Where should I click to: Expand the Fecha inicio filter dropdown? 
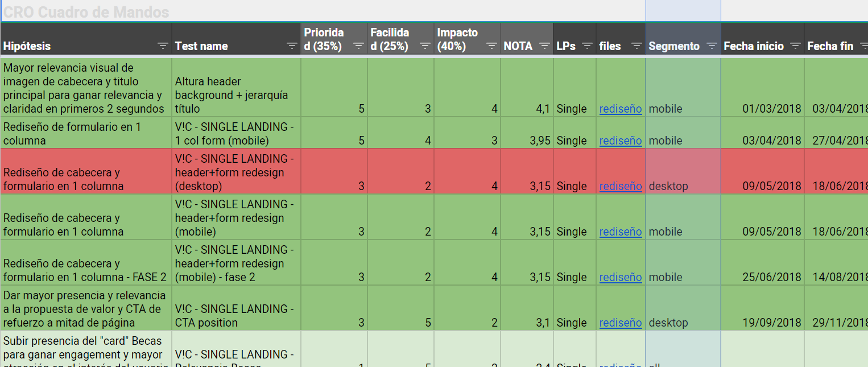pyautogui.click(x=795, y=46)
